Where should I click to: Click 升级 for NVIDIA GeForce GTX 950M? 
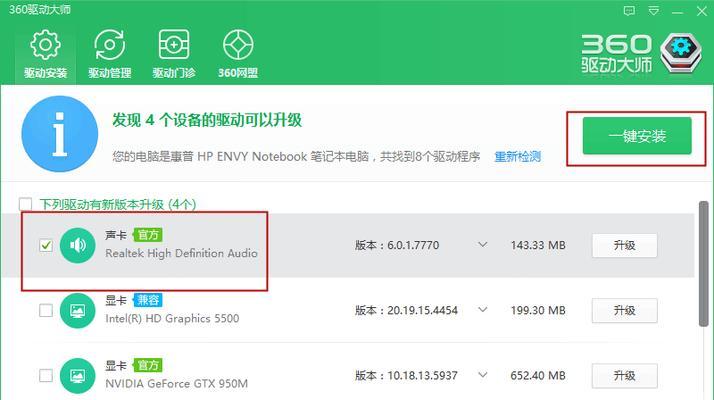click(624, 376)
